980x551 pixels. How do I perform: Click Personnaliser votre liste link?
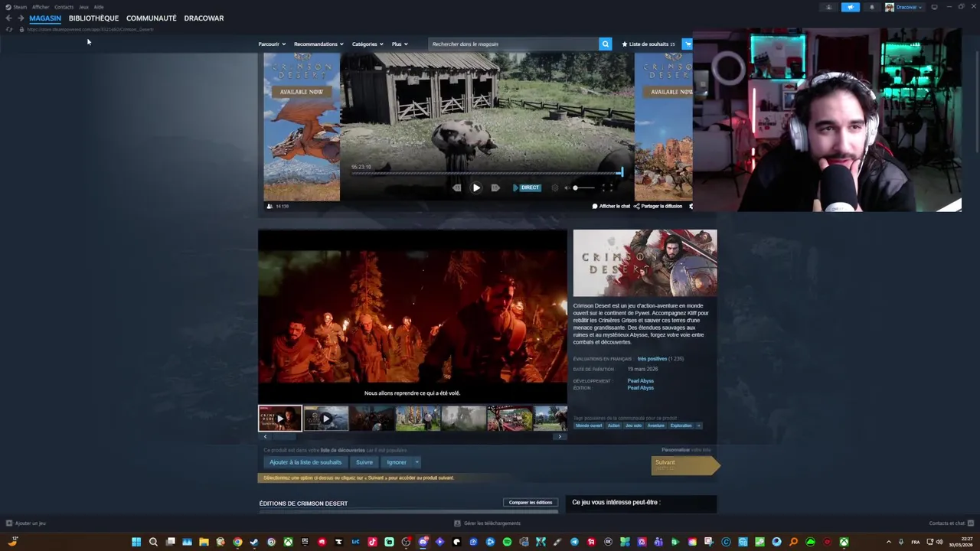click(687, 450)
